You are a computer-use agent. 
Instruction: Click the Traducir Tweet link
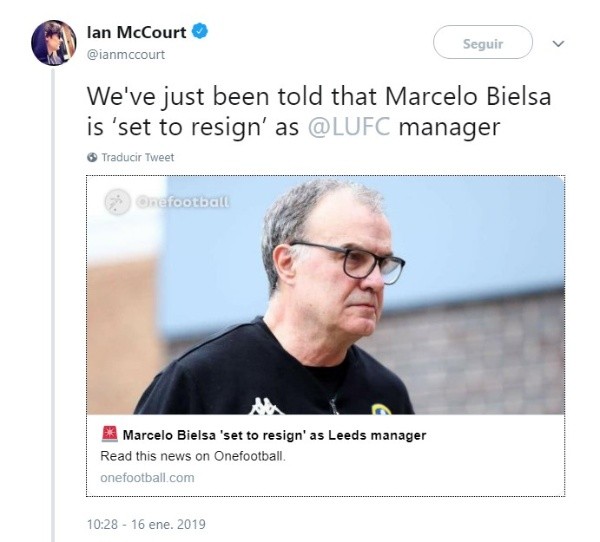coord(137,157)
